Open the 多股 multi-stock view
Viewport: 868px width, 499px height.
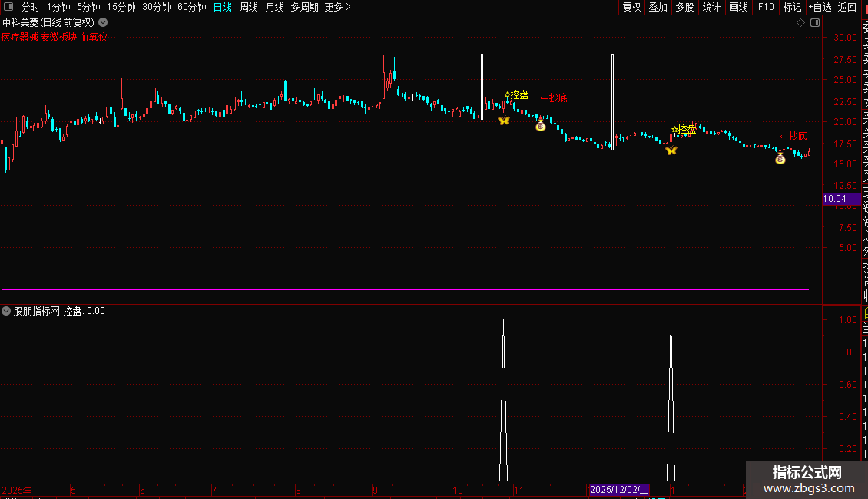[x=684, y=7]
